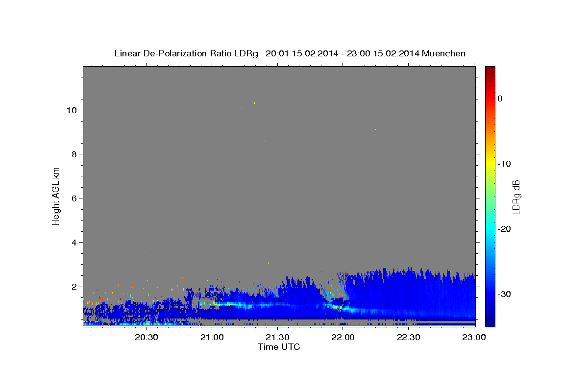Click the height tick label 2
The image size is (588, 392).
point(73,287)
